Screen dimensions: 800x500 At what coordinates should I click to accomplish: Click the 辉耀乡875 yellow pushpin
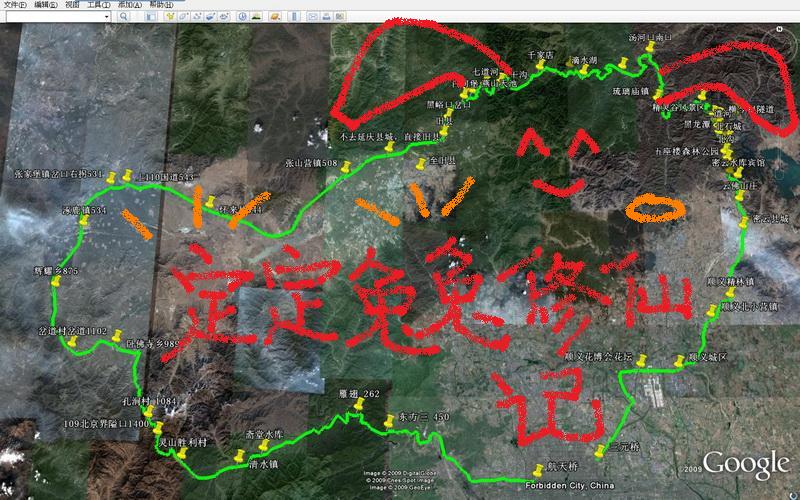(x=56, y=281)
